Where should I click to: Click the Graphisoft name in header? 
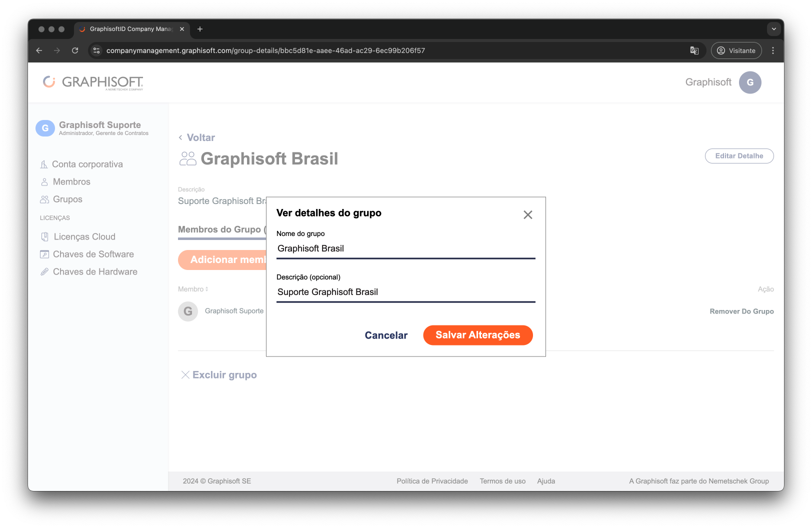pos(708,82)
